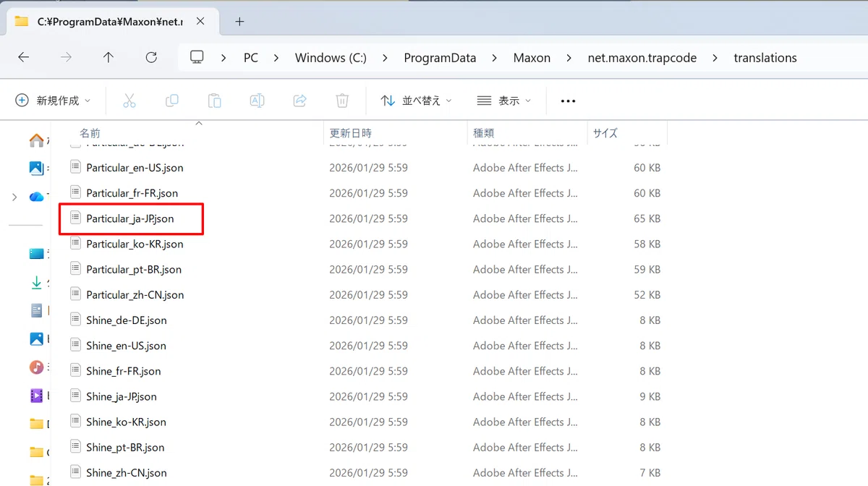Navigate to Windows (C:) breadcrumb
This screenshot has height=486, width=868.
point(331,58)
